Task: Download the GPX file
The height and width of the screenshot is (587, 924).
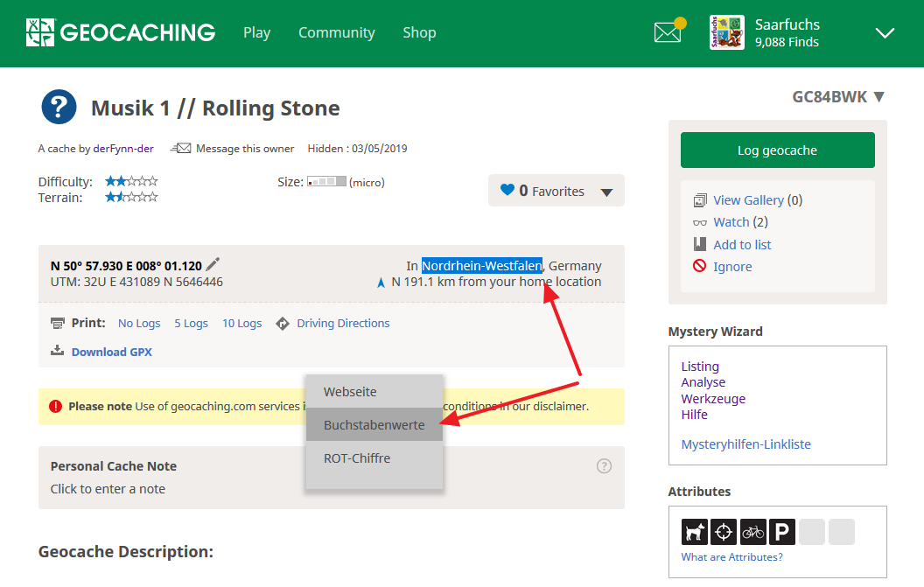Action: (x=112, y=352)
